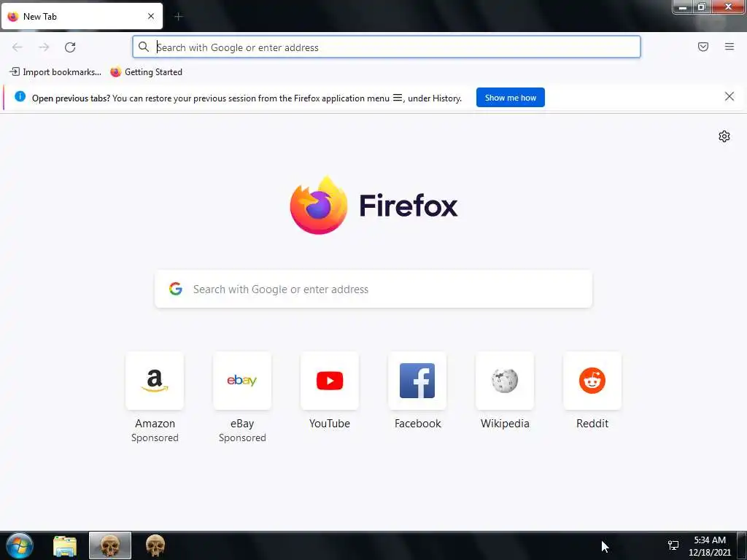The height and width of the screenshot is (560, 747).
Task: Restore down the Firefox window
Action: point(701,7)
